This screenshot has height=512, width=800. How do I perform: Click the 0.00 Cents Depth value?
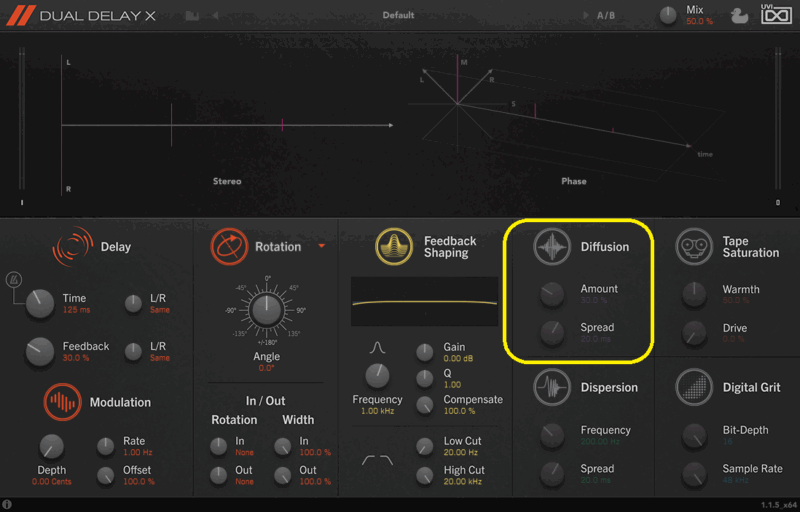pyautogui.click(x=52, y=481)
